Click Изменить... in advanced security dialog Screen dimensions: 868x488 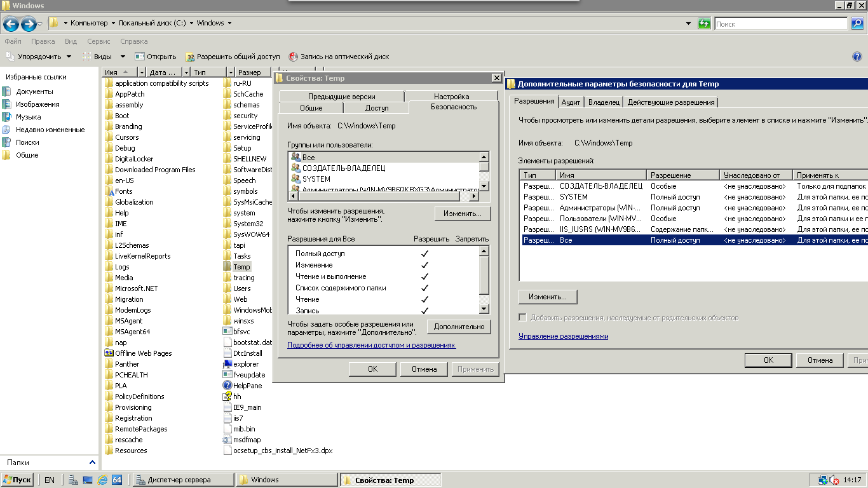pyautogui.click(x=548, y=297)
